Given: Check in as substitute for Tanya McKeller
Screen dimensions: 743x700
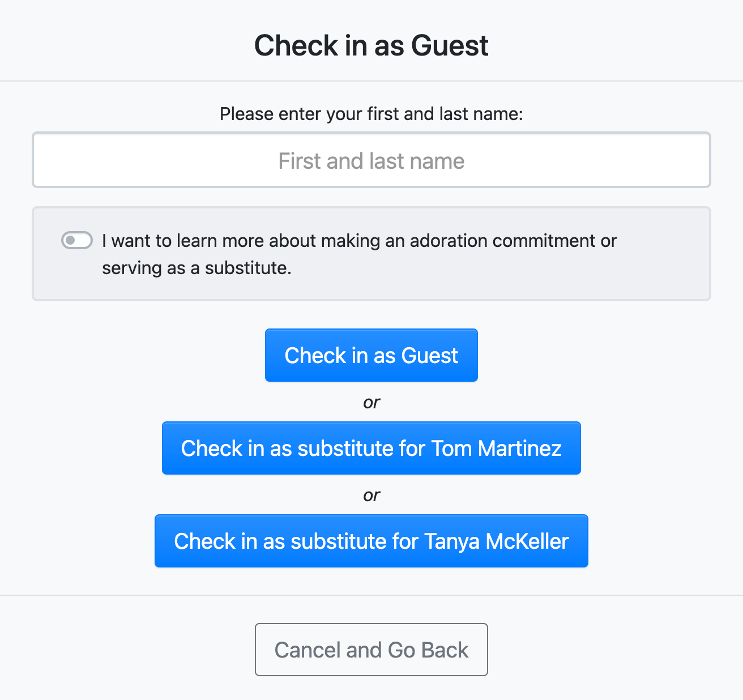Looking at the screenshot, I should click(371, 541).
